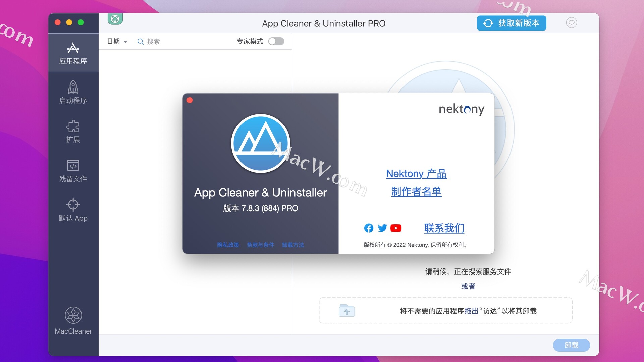Image resolution: width=644 pixels, height=362 pixels.
Task: Click the yellow minimize button of main window
Action: click(x=69, y=22)
